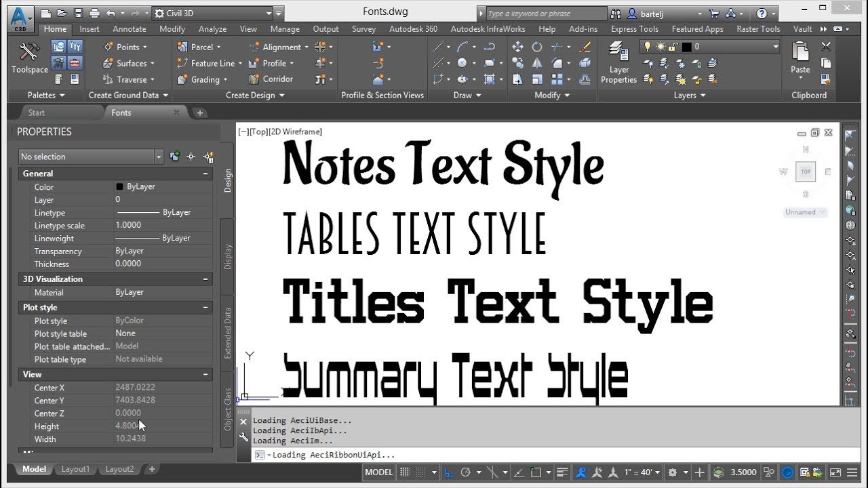Click the black layer color swatch
The image size is (868, 488).
686,47
